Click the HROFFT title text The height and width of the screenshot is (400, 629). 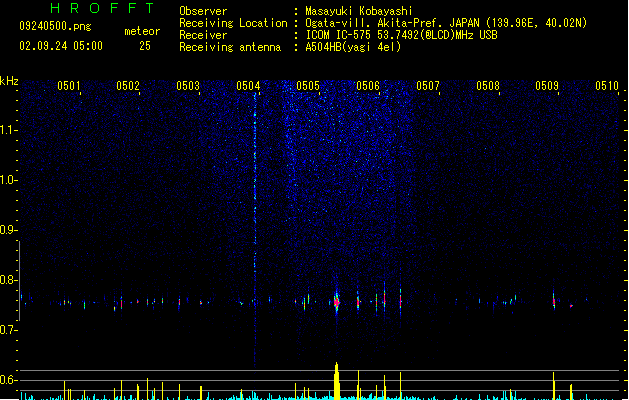102,8
